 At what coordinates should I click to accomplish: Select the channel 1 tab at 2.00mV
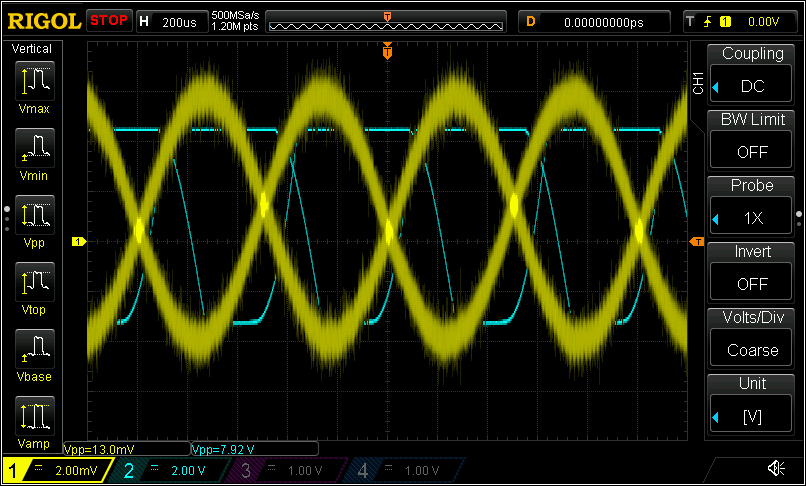pos(59,470)
